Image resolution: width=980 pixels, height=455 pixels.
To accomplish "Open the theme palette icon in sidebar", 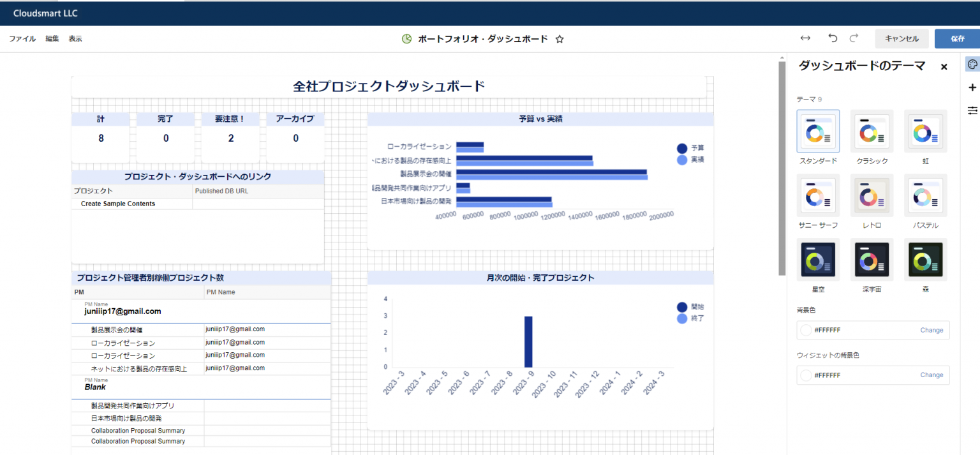I will 972,64.
